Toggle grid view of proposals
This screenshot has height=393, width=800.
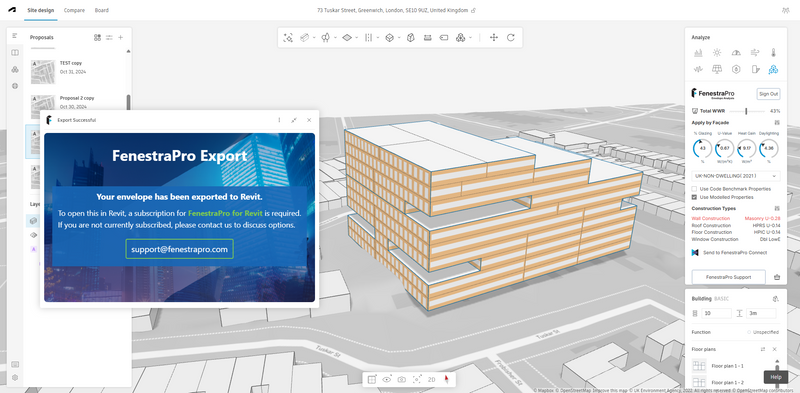pyautogui.click(x=97, y=37)
